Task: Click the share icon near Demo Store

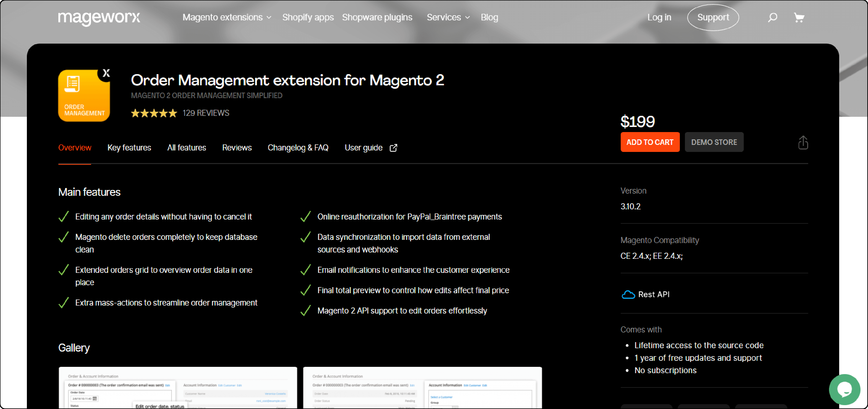Action: click(803, 142)
